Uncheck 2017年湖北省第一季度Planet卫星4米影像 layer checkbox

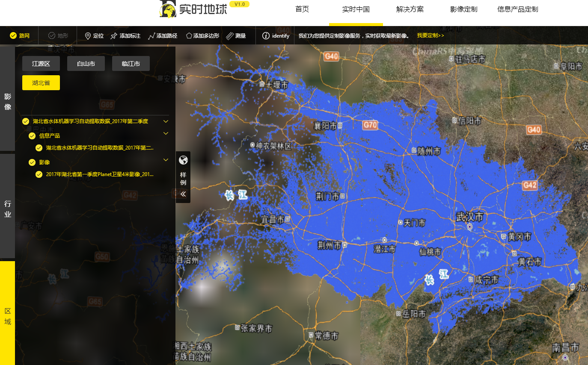pos(39,174)
